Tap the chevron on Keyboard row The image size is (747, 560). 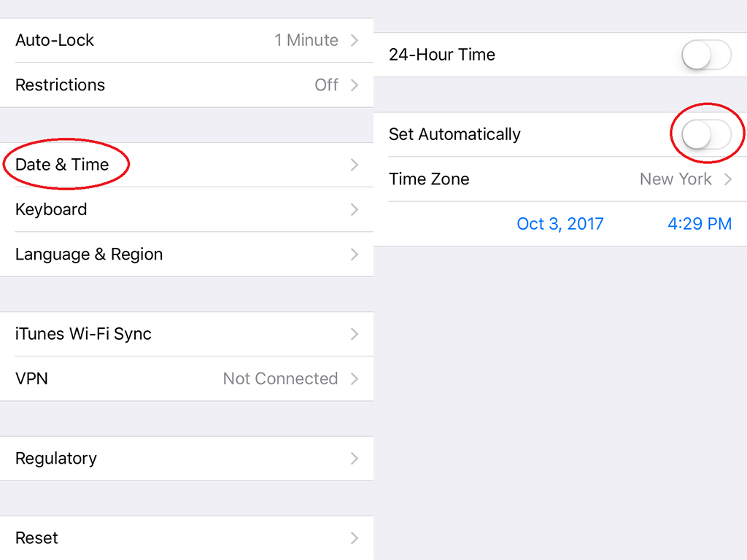[355, 209]
